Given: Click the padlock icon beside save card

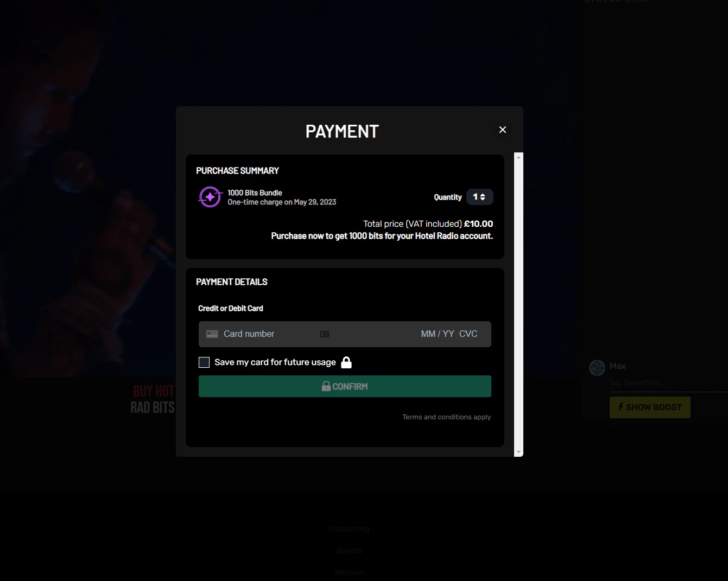Looking at the screenshot, I should (346, 362).
